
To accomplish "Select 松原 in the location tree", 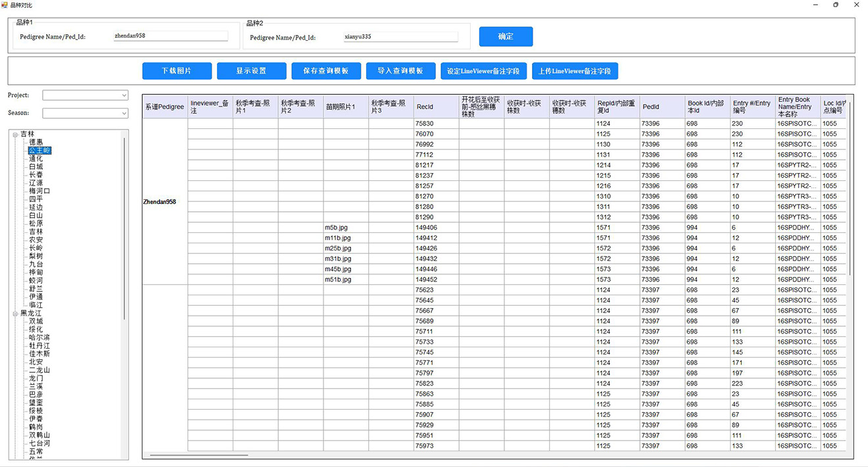I will [36, 224].
